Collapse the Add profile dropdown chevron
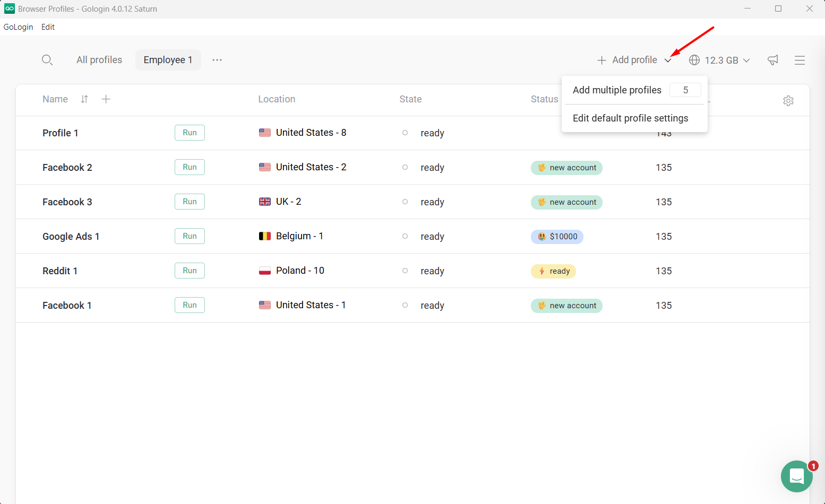 point(668,60)
